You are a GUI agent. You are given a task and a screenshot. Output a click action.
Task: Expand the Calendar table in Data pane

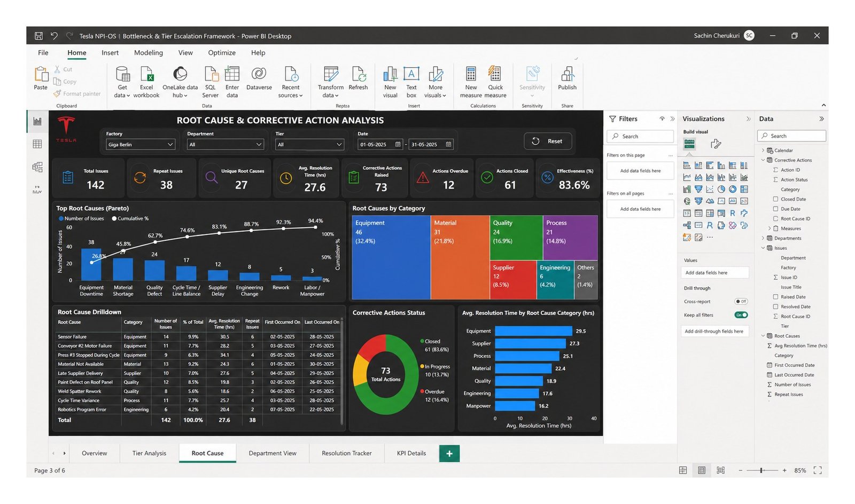(763, 151)
